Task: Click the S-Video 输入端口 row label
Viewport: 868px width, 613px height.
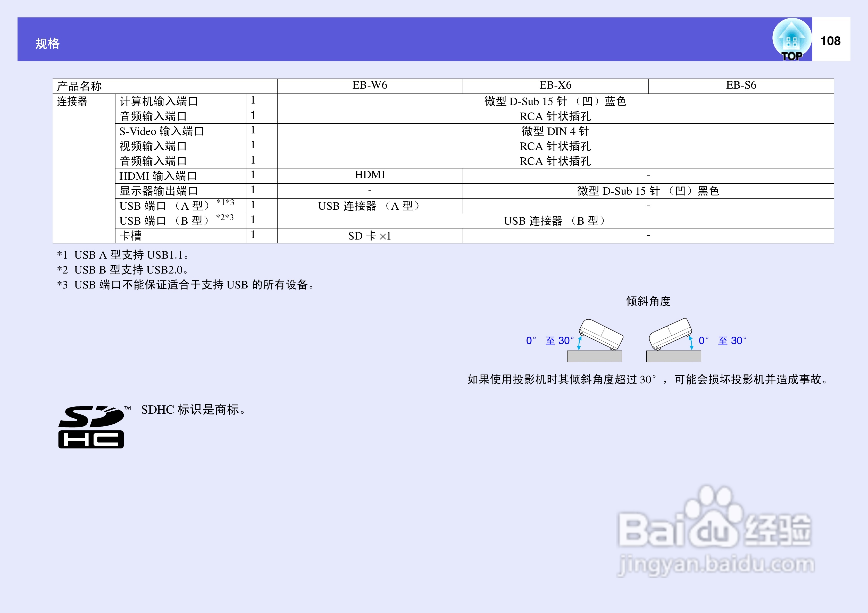Action: pyautogui.click(x=162, y=132)
